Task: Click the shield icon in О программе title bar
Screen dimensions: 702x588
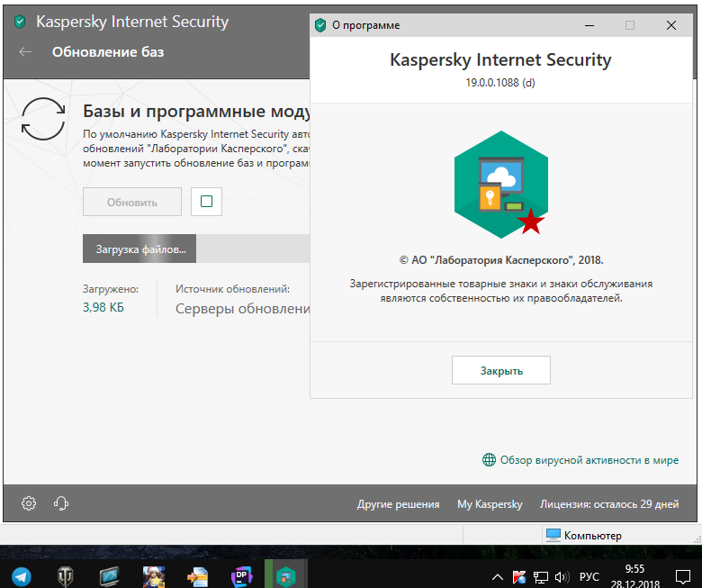Action: click(320, 25)
